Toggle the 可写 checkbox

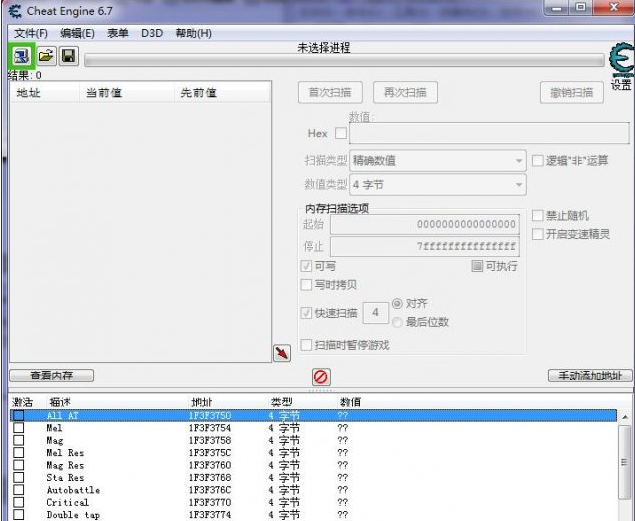click(306, 266)
